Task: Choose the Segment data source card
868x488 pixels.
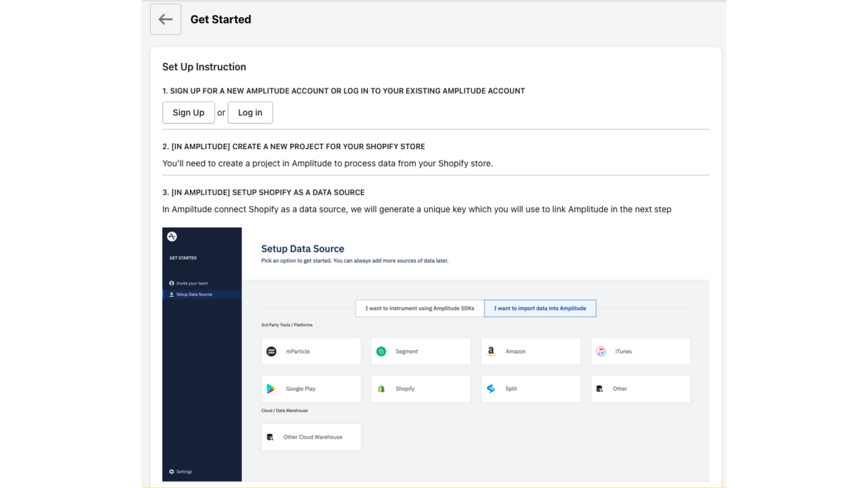Action: 421,352
